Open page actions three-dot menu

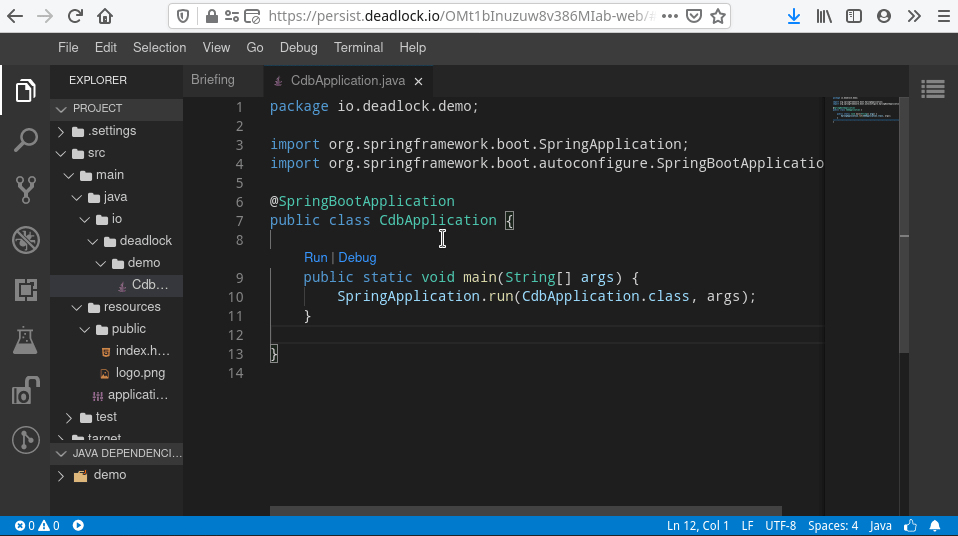[x=670, y=16]
